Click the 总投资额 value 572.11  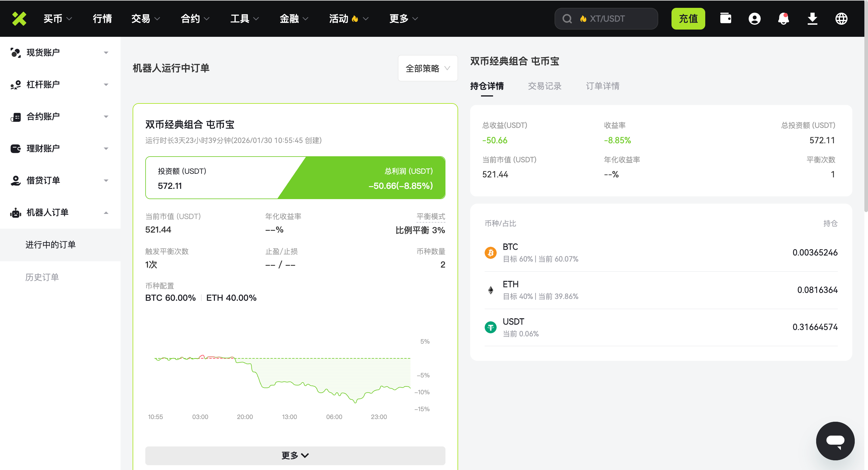pos(822,140)
